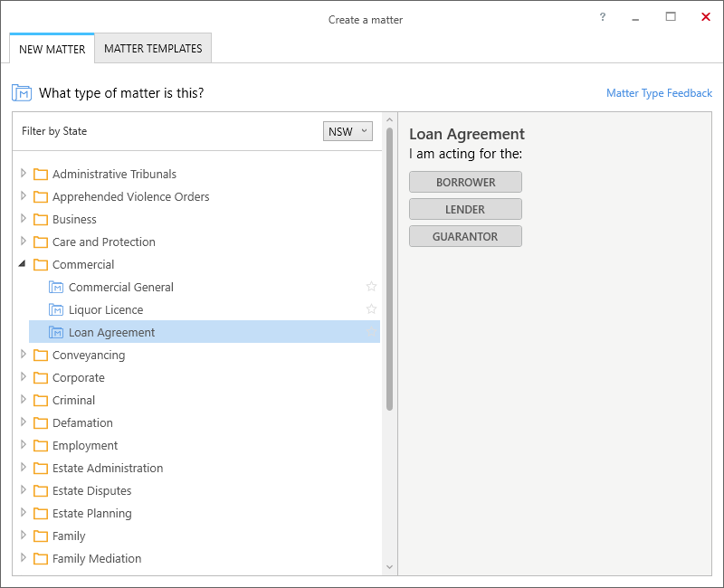Choose the Borrower button
The width and height of the screenshot is (724, 588).
(465, 183)
